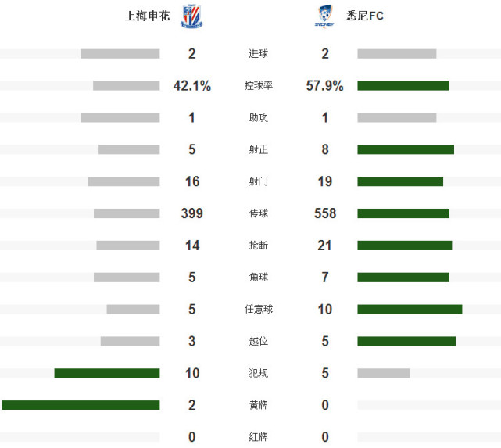The height and width of the screenshot is (448, 501).
Task: Click Sydney's gray 犯规 bar
Action: (x=383, y=373)
